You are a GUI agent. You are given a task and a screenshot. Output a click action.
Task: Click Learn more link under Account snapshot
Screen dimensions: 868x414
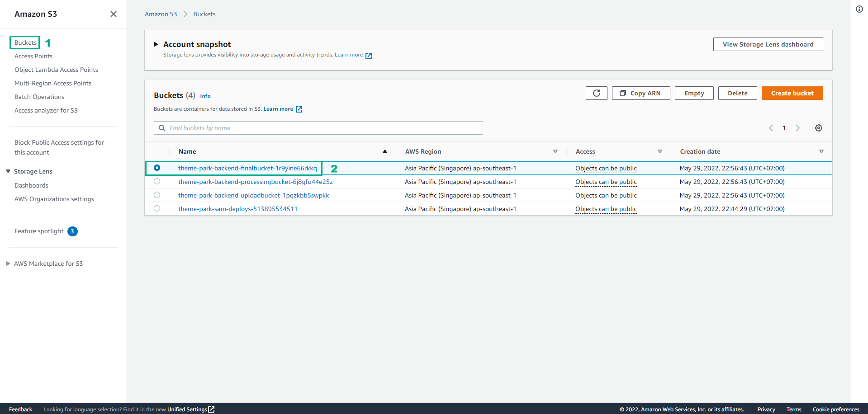pyautogui.click(x=349, y=55)
